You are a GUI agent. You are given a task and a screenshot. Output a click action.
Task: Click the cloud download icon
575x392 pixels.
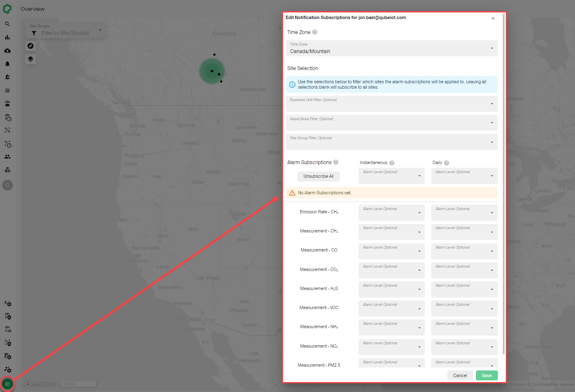pyautogui.click(x=7, y=51)
